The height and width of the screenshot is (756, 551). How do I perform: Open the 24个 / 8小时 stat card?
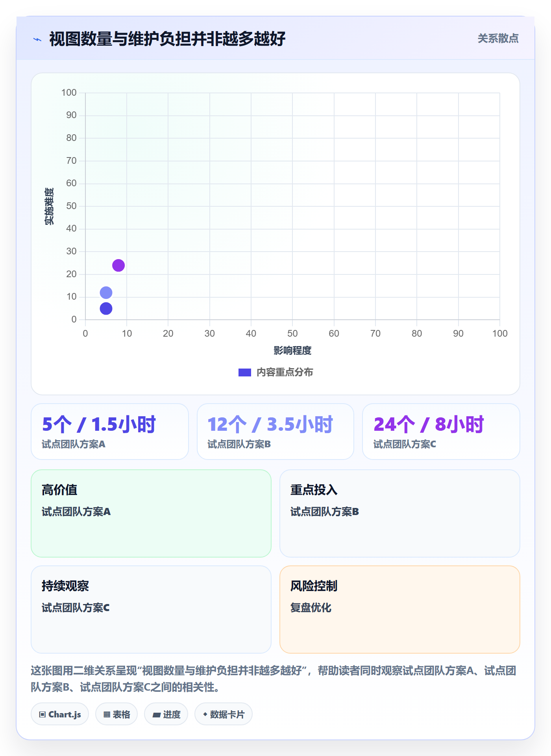click(x=441, y=432)
